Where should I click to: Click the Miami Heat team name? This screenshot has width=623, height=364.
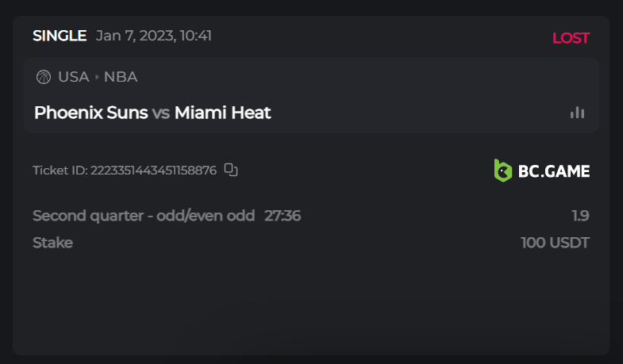click(x=222, y=113)
